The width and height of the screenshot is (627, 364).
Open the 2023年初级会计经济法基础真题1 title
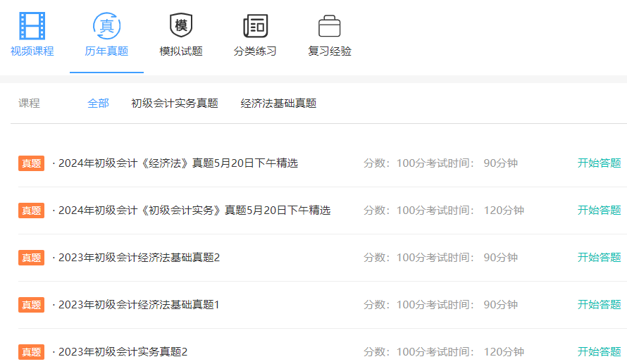click(x=139, y=305)
